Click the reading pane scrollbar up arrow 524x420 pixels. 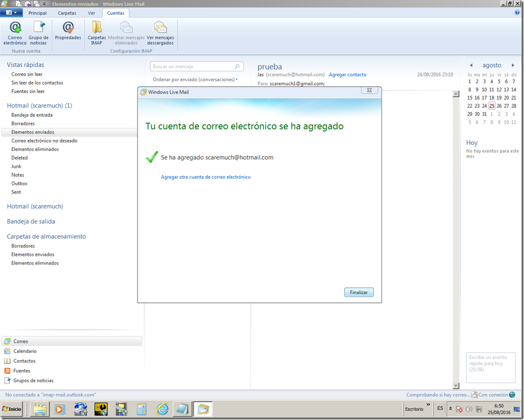pyautogui.click(x=456, y=94)
